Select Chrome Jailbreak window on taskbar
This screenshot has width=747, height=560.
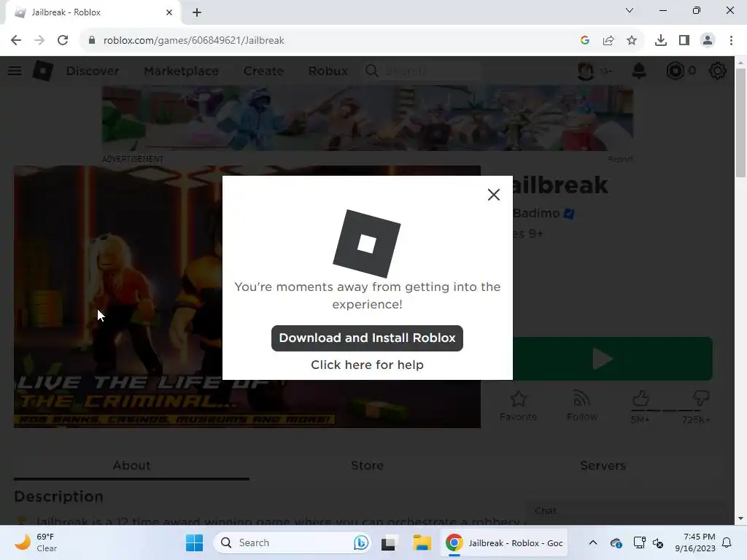[x=504, y=542]
